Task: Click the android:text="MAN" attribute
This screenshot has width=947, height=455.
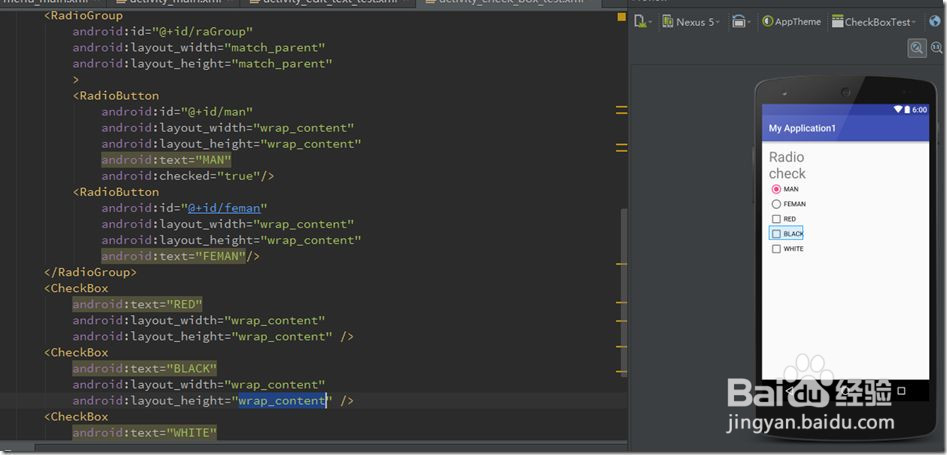Action: pyautogui.click(x=167, y=160)
